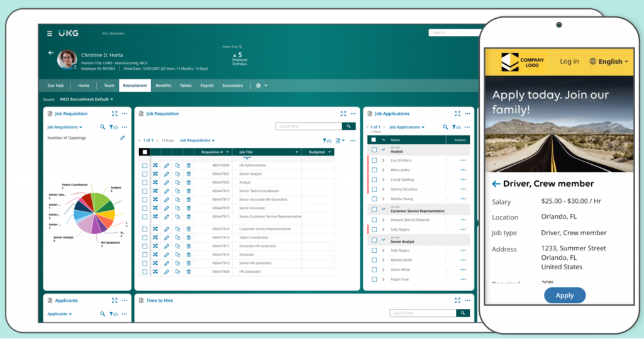This screenshot has height=339, width=644.
Task: Open the Payroll tab
Action: (207, 86)
